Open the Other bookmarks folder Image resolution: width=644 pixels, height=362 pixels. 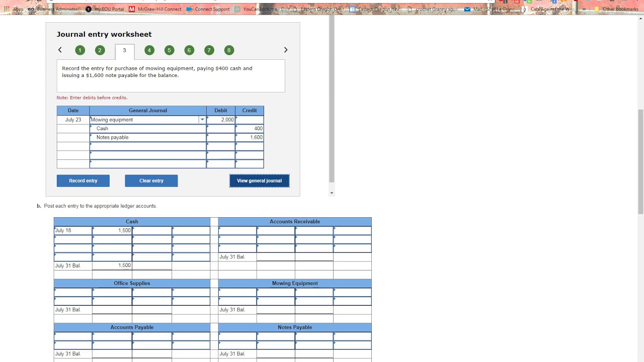click(x=616, y=9)
